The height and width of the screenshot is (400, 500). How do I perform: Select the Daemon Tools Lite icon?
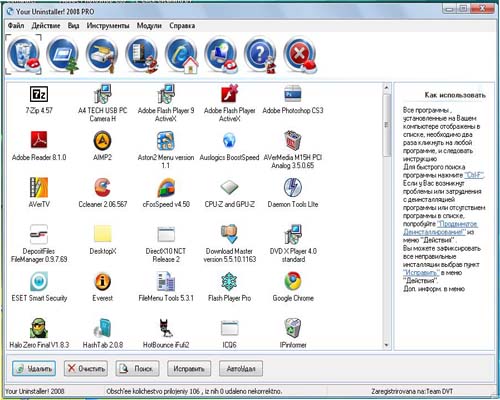click(x=293, y=187)
